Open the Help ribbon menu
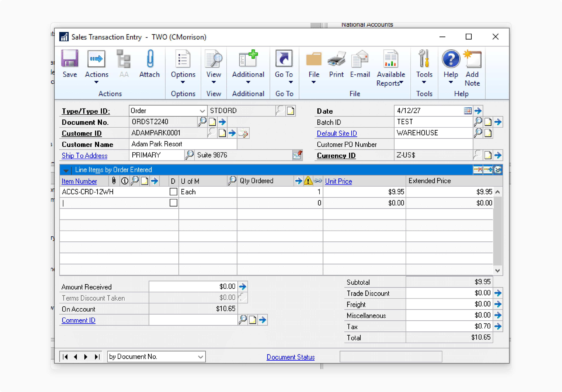Viewport: 562px width, 392px height. (451, 66)
